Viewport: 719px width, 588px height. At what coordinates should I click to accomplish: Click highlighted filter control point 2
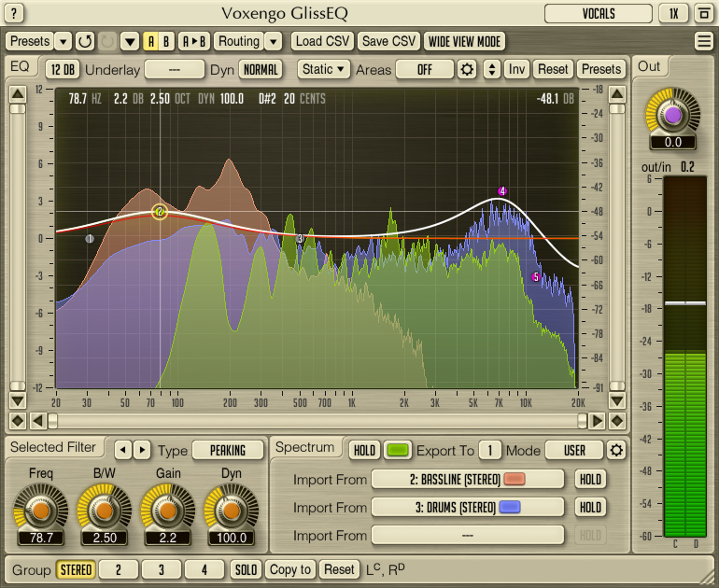[160, 212]
